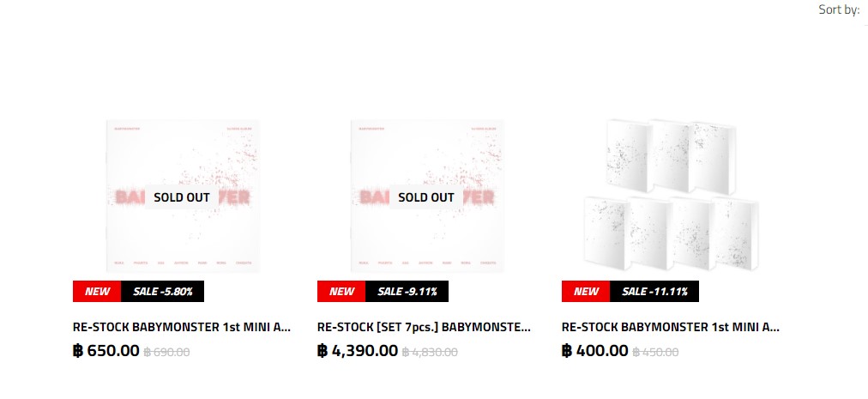Open the first RE-STOCK BABYMONSTER 1st MINI title link
Screen dimensions: 868x399
pos(182,327)
